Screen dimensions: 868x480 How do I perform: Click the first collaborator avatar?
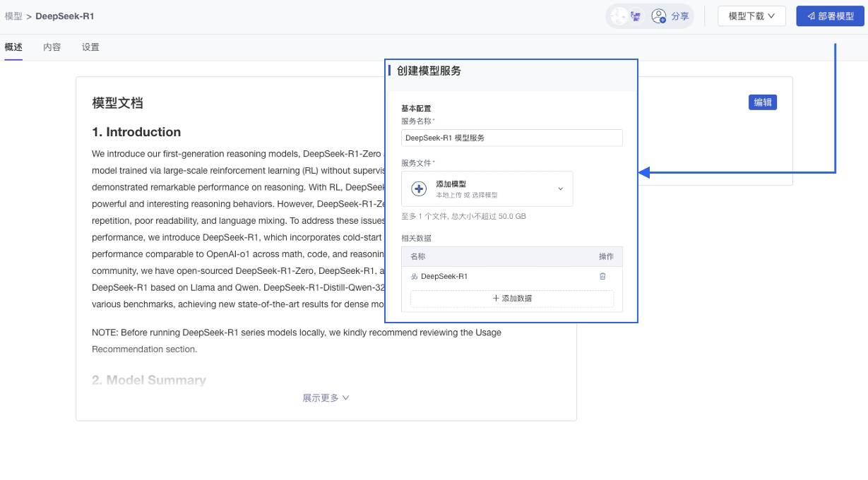coord(619,16)
